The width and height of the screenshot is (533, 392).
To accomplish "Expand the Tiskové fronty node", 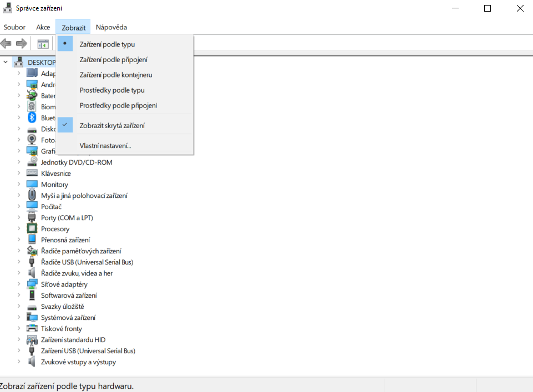I will click(x=19, y=328).
